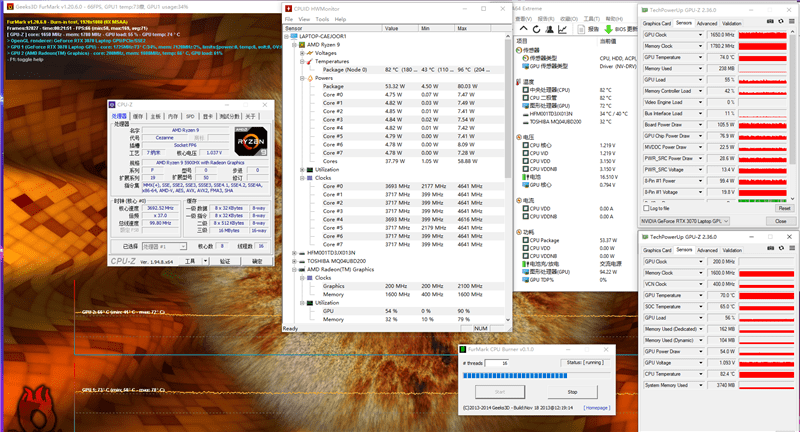The width and height of the screenshot is (800, 432).
Task: Open the Homepage link in CPU Burner
Action: [596, 408]
